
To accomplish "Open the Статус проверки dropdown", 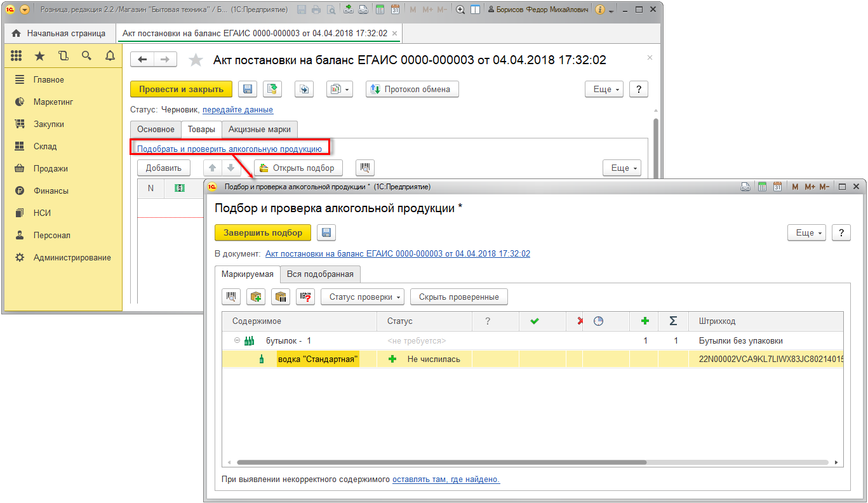I will 363,297.
